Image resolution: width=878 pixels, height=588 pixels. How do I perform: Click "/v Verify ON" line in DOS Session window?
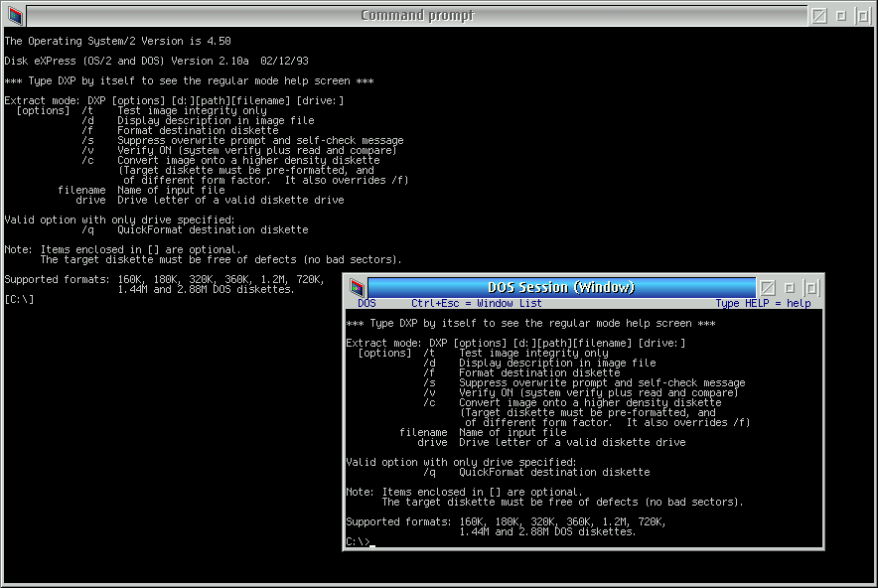581,392
